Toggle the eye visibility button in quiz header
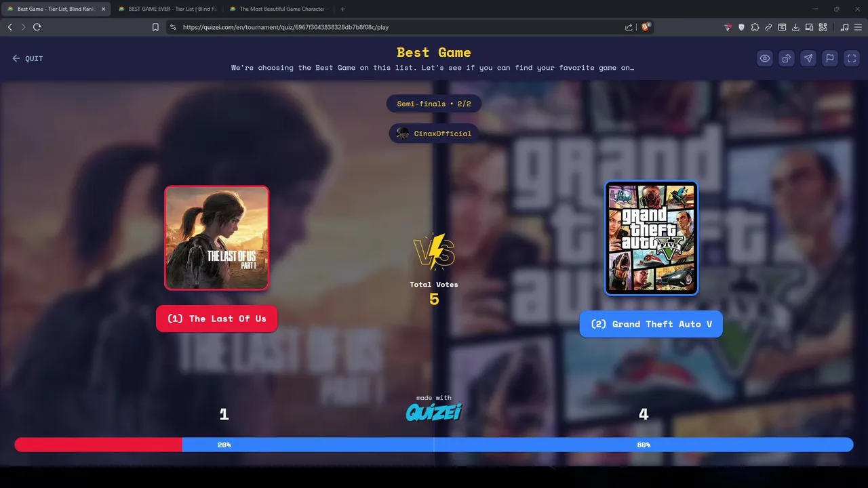The image size is (868, 488). click(x=765, y=58)
